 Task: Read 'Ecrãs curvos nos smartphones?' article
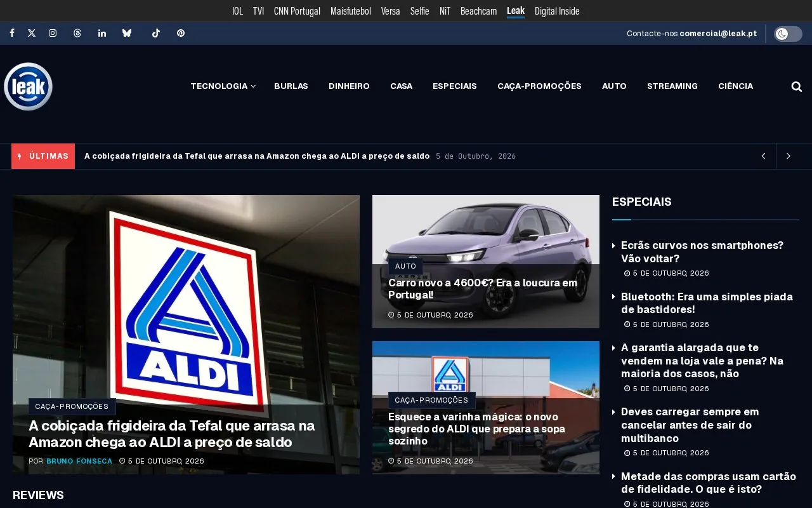click(702, 252)
